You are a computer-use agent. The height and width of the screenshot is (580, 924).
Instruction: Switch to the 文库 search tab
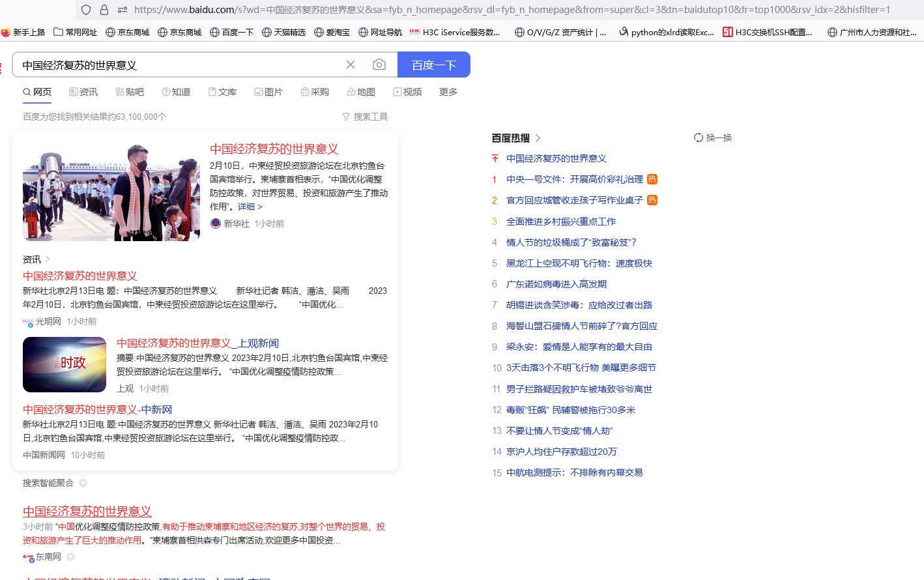pos(222,92)
